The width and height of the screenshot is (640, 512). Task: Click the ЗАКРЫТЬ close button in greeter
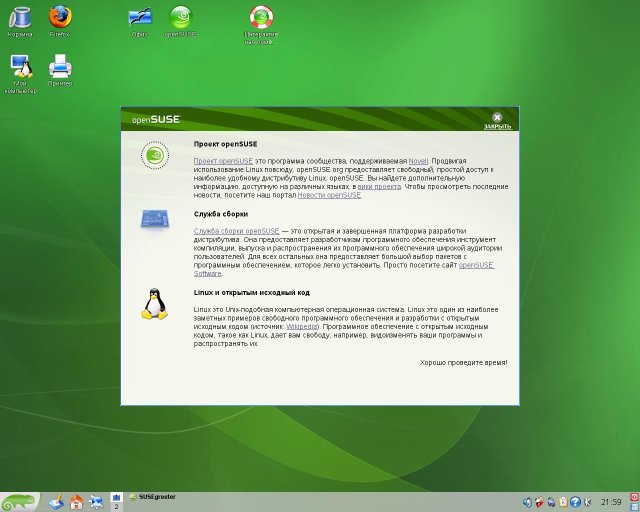497,121
